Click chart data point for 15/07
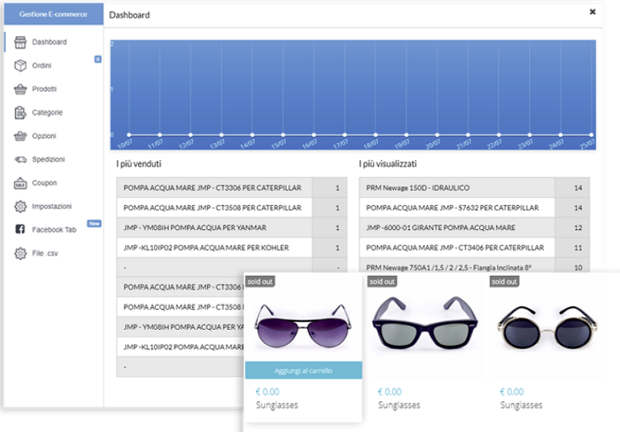 283,135
